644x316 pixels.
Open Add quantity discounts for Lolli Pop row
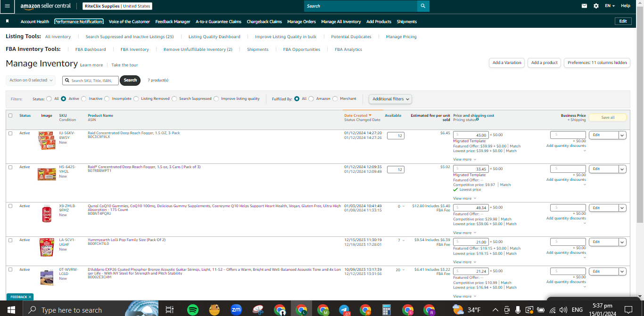click(566, 252)
